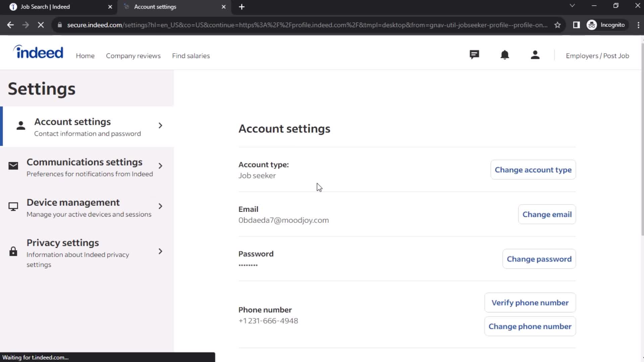Click the page vertical scrollbar

642,139
